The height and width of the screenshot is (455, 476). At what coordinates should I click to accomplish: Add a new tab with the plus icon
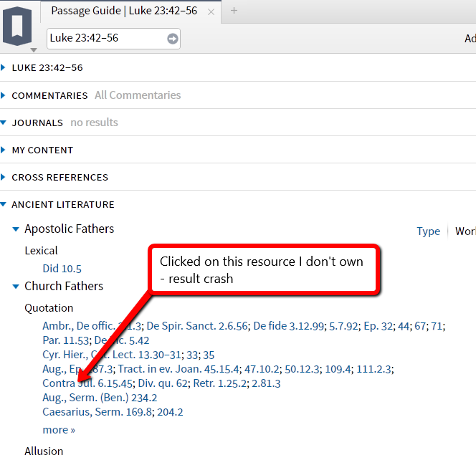tap(234, 11)
